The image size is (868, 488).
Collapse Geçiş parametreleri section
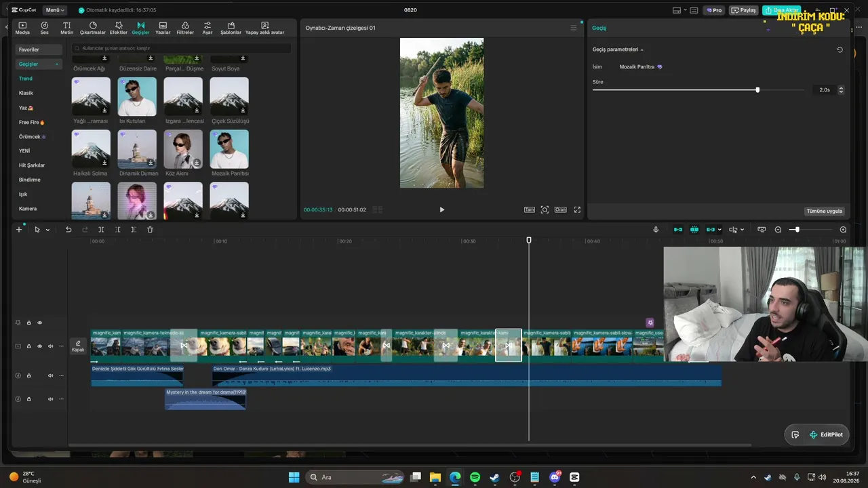click(642, 49)
